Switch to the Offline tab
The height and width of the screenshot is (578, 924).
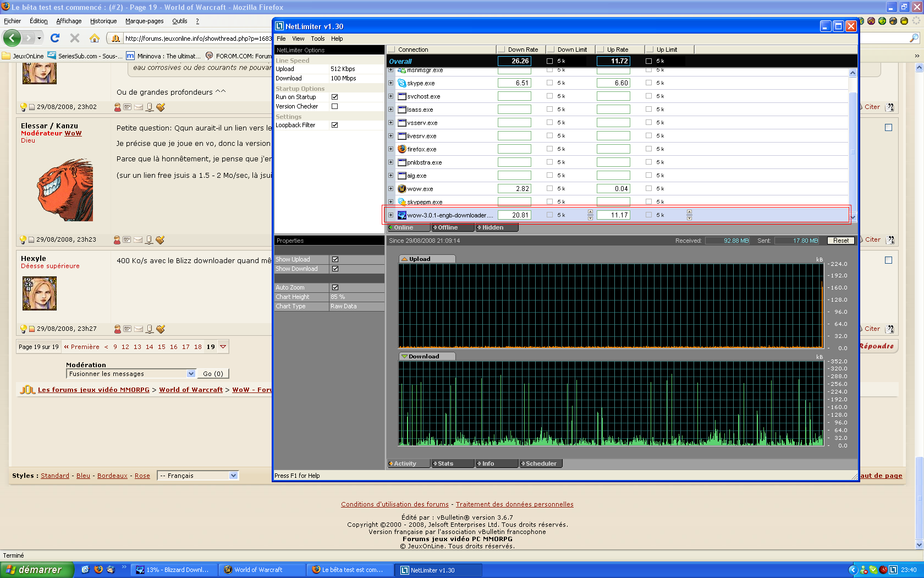point(453,227)
